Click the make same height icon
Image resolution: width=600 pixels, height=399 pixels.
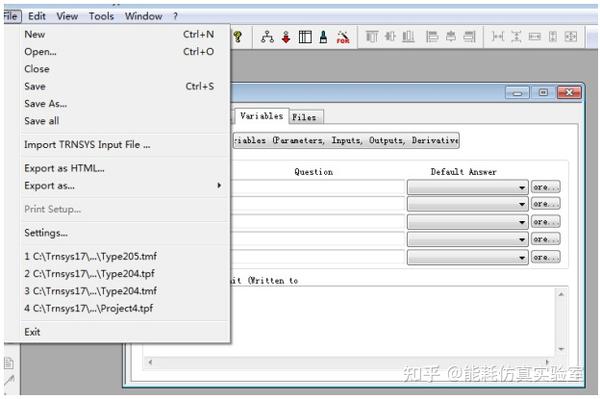(x=553, y=37)
